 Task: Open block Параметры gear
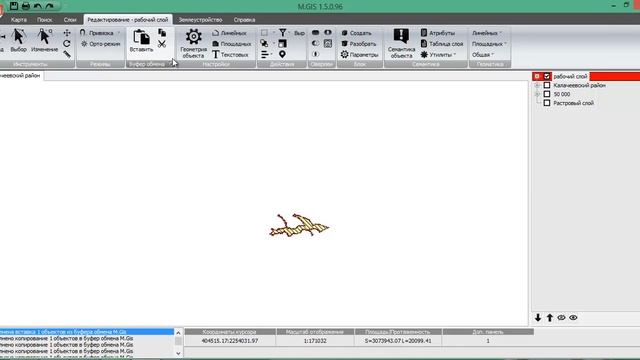click(360, 54)
